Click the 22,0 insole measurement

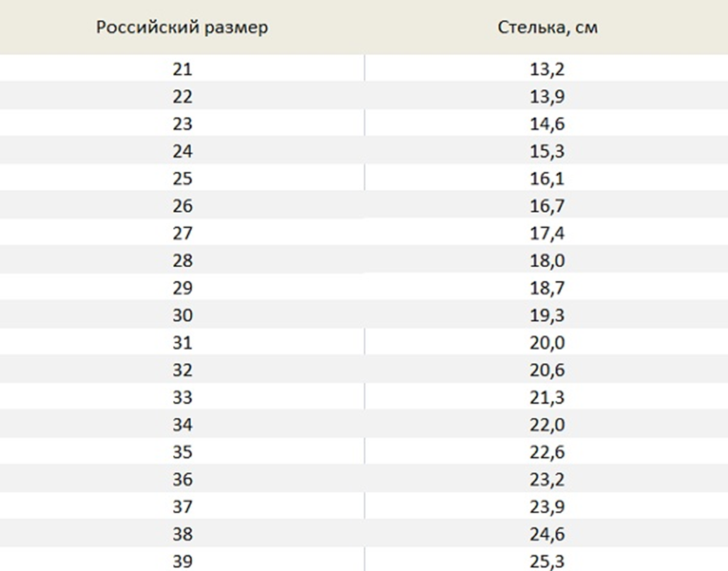(547, 425)
